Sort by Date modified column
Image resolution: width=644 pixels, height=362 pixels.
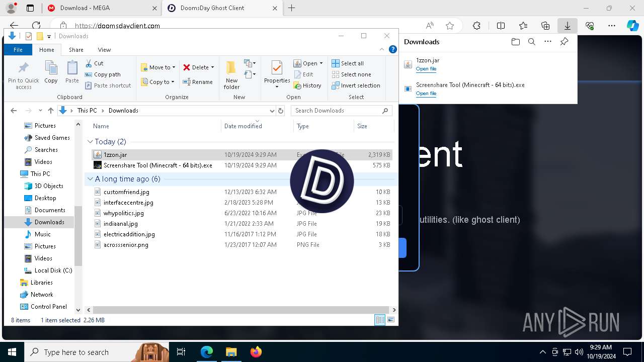click(x=257, y=126)
